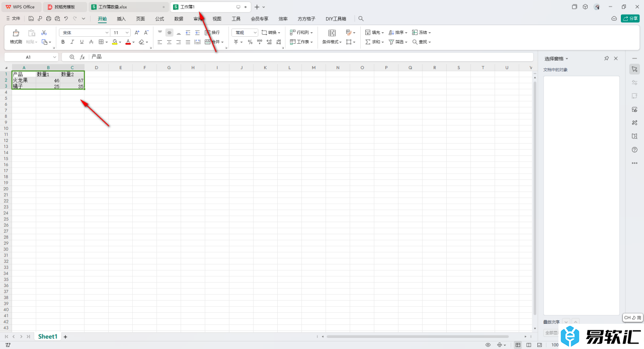Cut selection with the scissors icon
644x349 pixels.
point(44,32)
